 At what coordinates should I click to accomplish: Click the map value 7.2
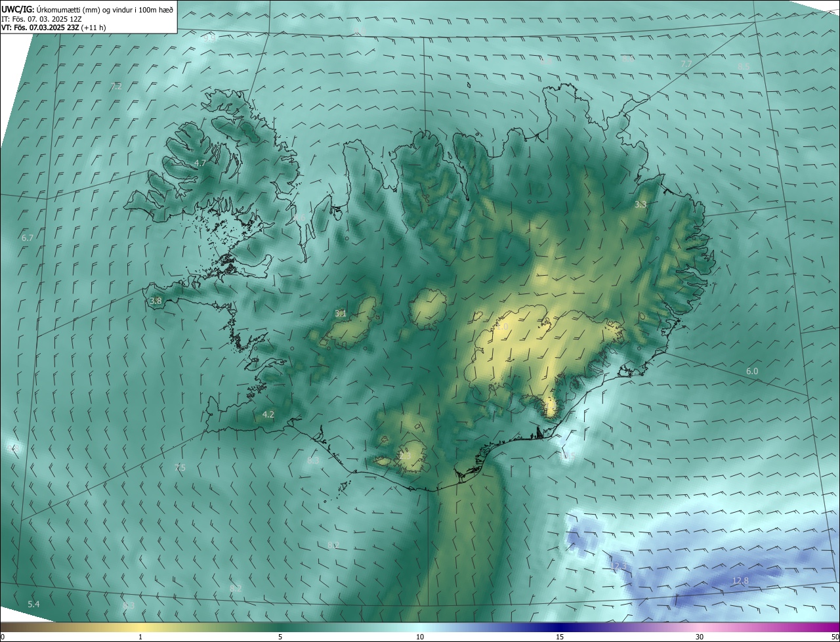click(x=117, y=86)
